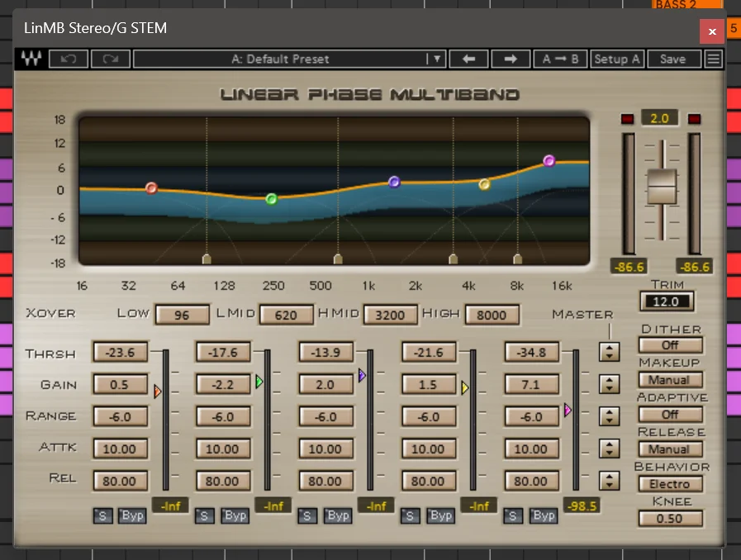Click the Knee value 0.50 field
741x560 pixels.
point(670,519)
